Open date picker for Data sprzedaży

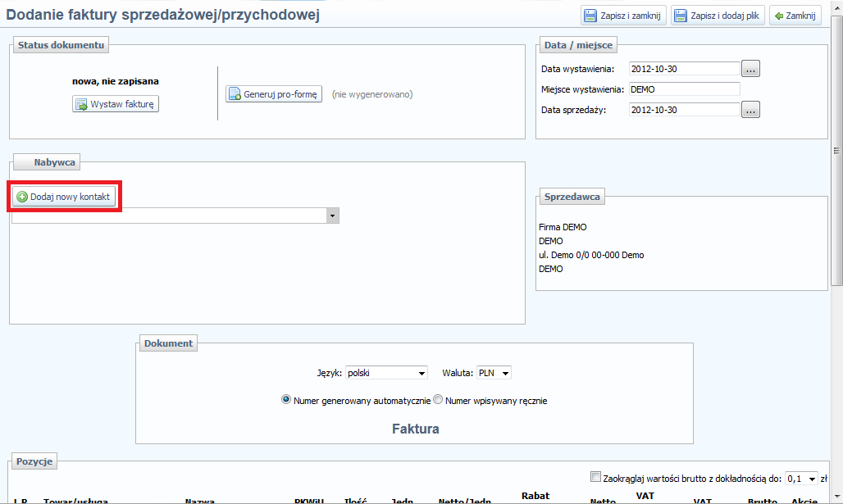point(750,110)
